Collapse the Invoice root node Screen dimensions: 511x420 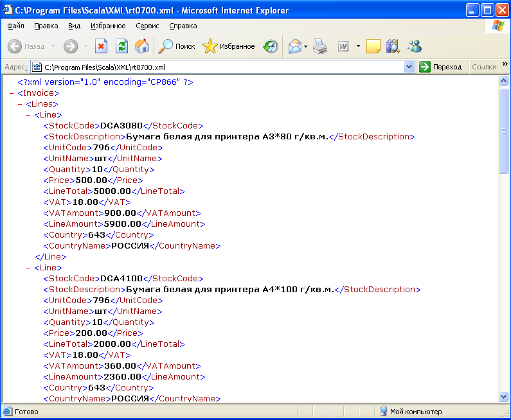pos(12,94)
